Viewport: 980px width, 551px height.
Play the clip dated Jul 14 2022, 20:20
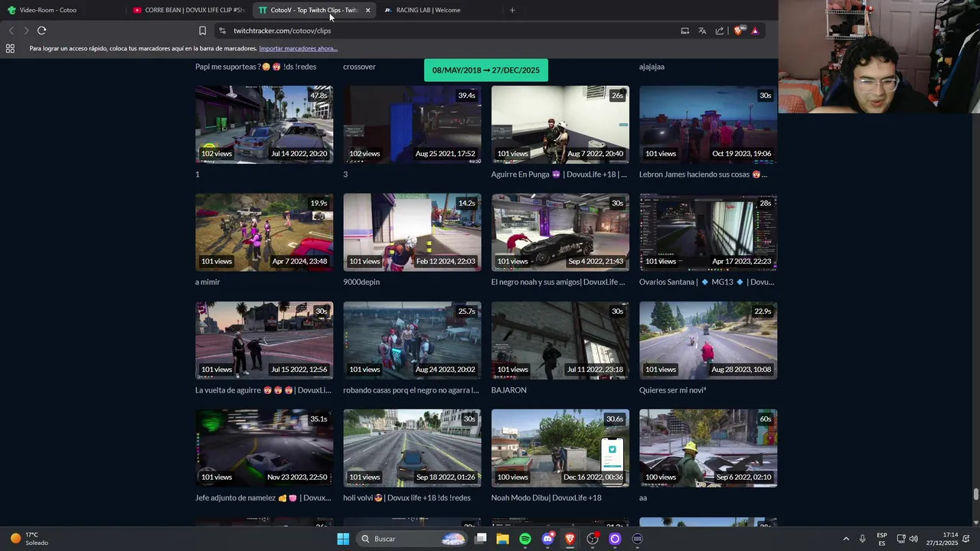pyautogui.click(x=264, y=125)
